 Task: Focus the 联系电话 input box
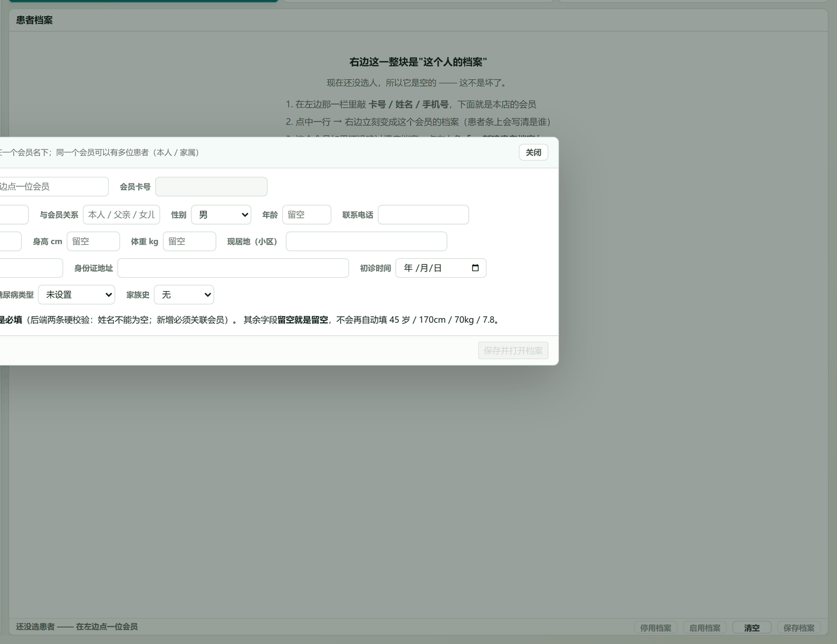click(x=424, y=215)
